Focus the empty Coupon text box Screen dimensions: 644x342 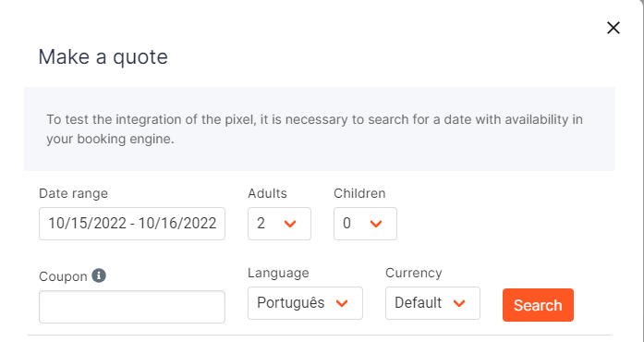[132, 307]
